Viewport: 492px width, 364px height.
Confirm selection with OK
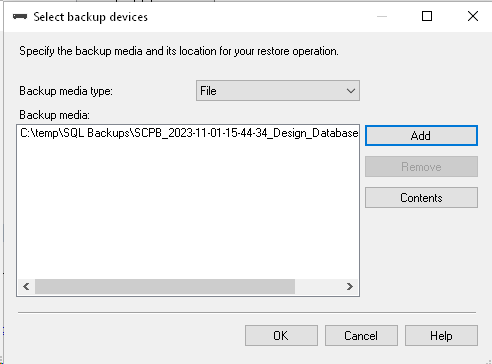pos(281,336)
